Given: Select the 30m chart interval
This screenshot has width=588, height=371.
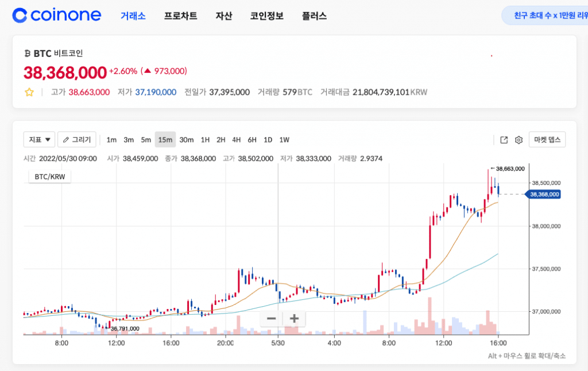Looking at the screenshot, I should (x=187, y=140).
